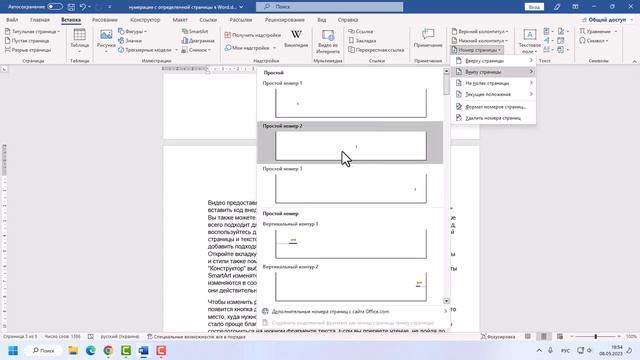Expand Вверху страницы submenu
This screenshot has height=360, width=640.
494,61
